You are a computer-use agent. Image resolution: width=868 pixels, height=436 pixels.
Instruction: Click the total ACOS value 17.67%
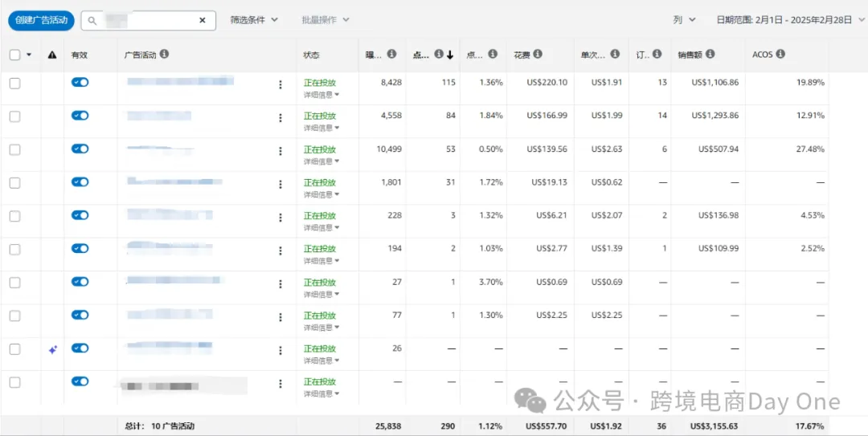810,426
